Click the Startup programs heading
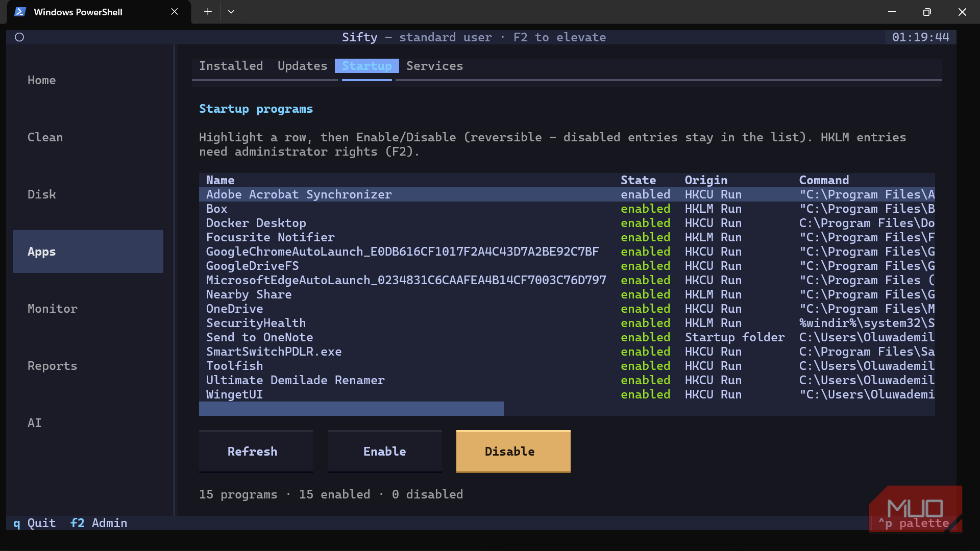The height and width of the screenshot is (551, 980). coord(256,109)
